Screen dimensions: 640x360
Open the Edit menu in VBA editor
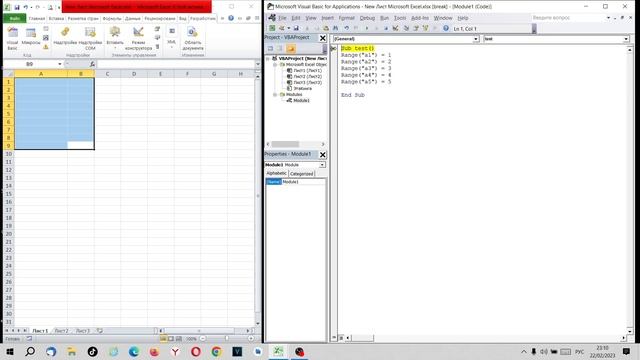click(x=296, y=18)
